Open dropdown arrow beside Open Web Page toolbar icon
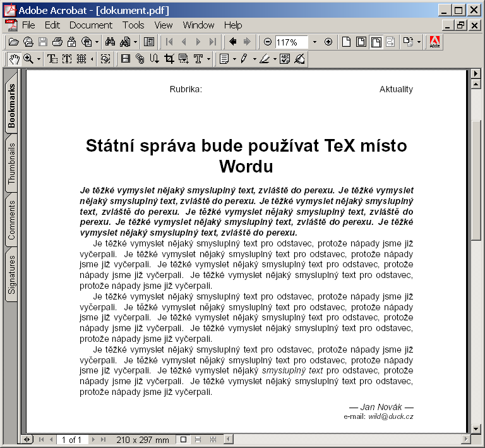Image resolution: width=485 pixels, height=448 pixels. (97, 42)
